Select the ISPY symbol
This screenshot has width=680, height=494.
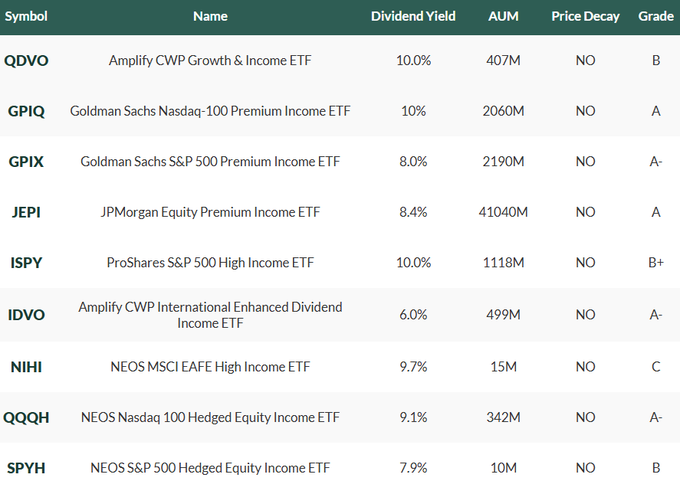pos(26,263)
